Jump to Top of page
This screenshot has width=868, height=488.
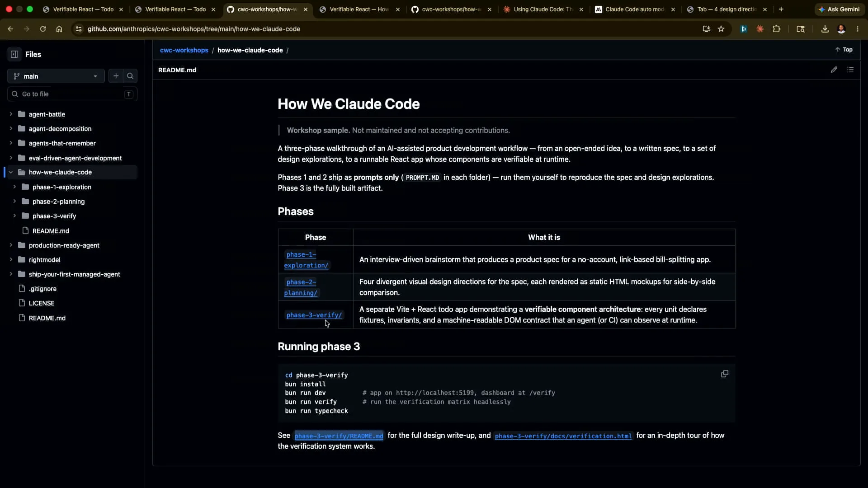click(x=844, y=50)
